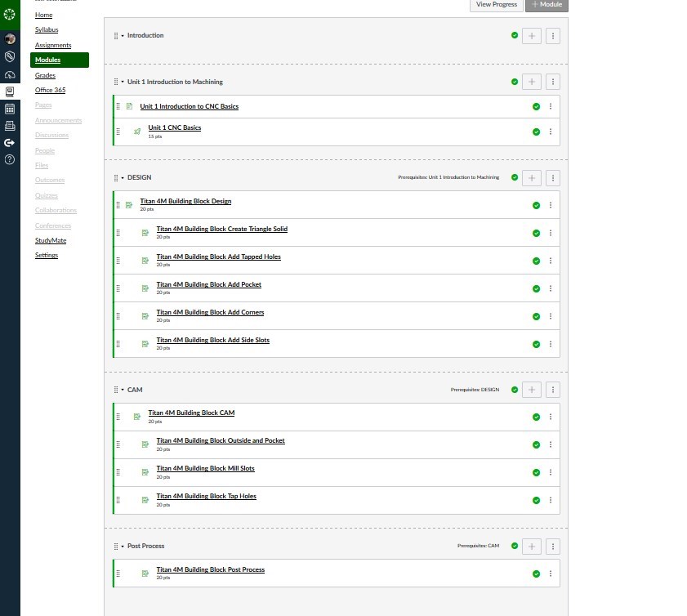Add item to Introduction module with plus
The height and width of the screenshot is (616, 687).
tap(531, 36)
